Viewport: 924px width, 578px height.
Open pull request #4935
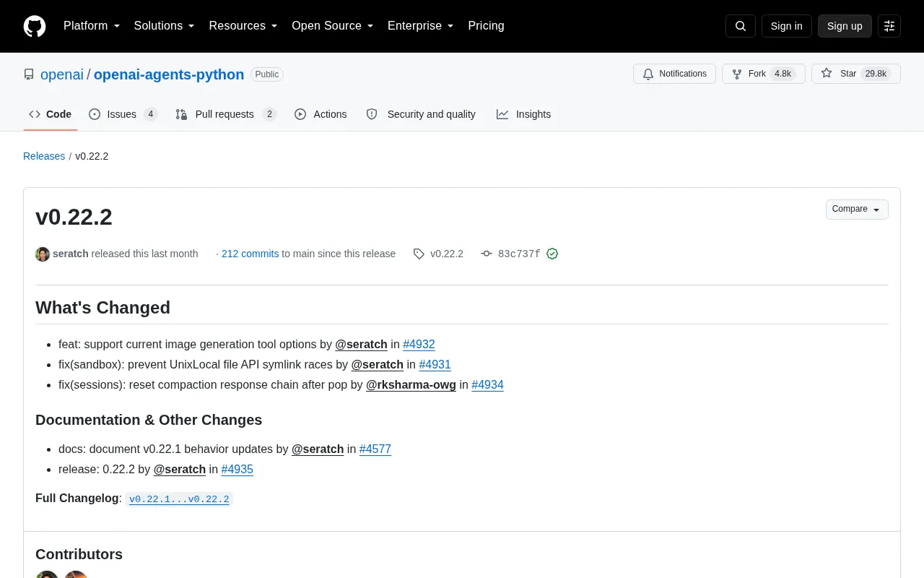point(237,470)
